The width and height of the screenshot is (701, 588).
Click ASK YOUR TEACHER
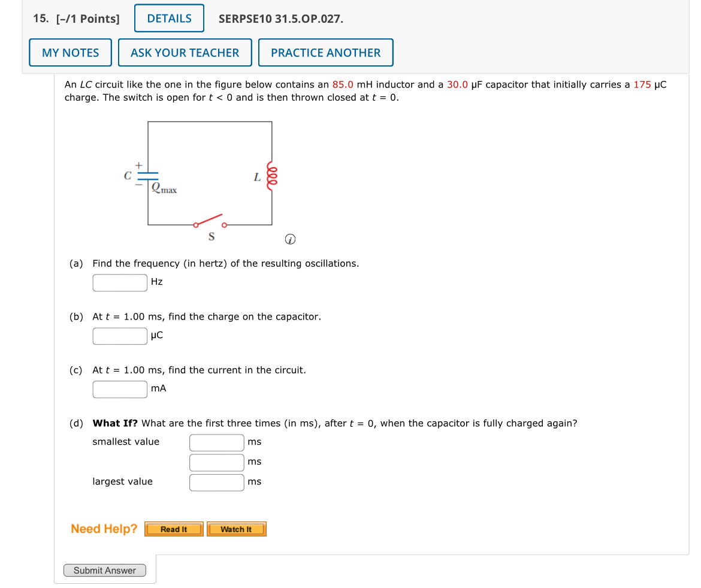click(x=185, y=52)
